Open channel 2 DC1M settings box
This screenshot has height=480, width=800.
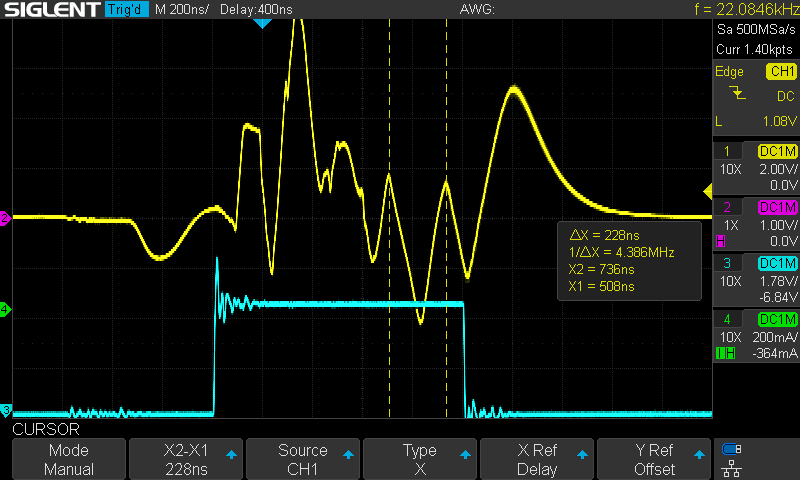click(x=777, y=207)
